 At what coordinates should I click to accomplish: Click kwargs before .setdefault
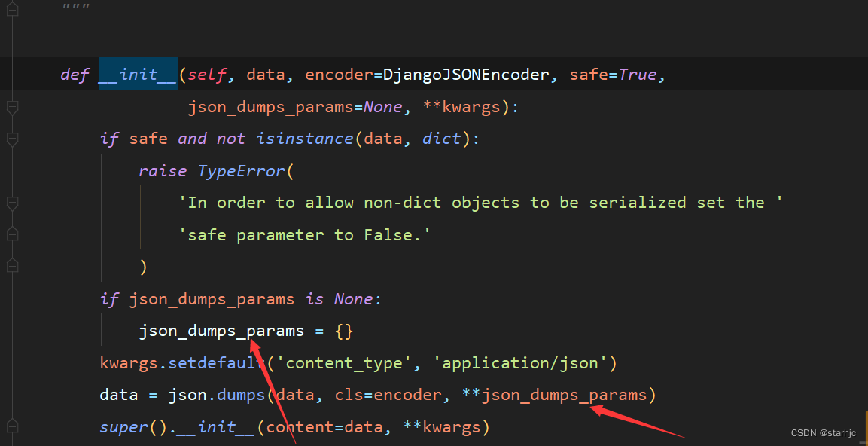point(129,363)
